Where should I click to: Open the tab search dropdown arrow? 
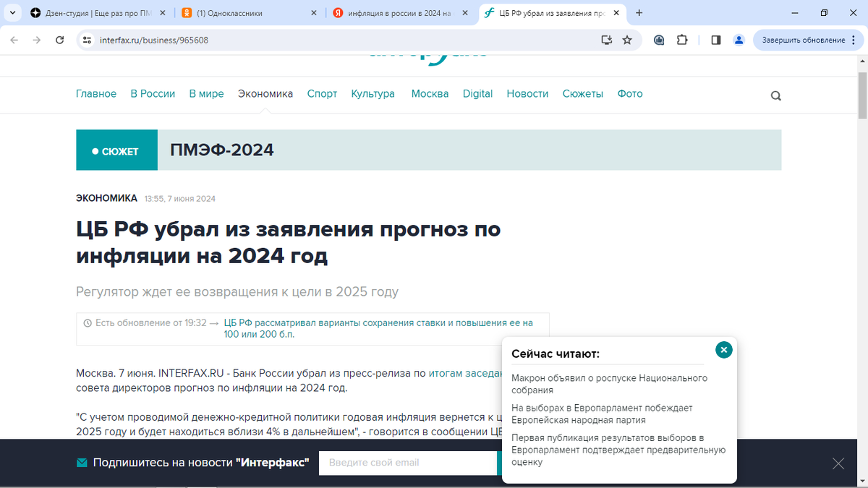(11, 13)
